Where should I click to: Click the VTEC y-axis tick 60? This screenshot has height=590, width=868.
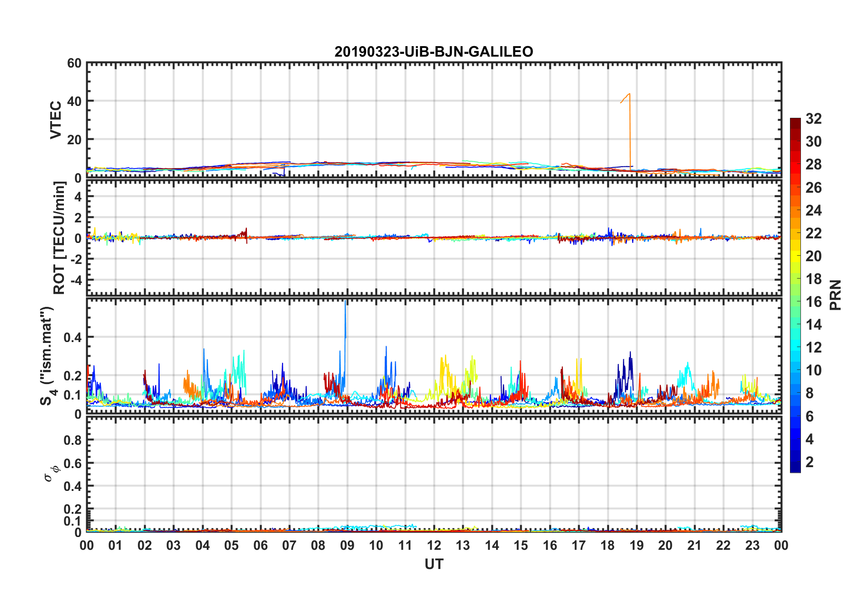coord(74,63)
